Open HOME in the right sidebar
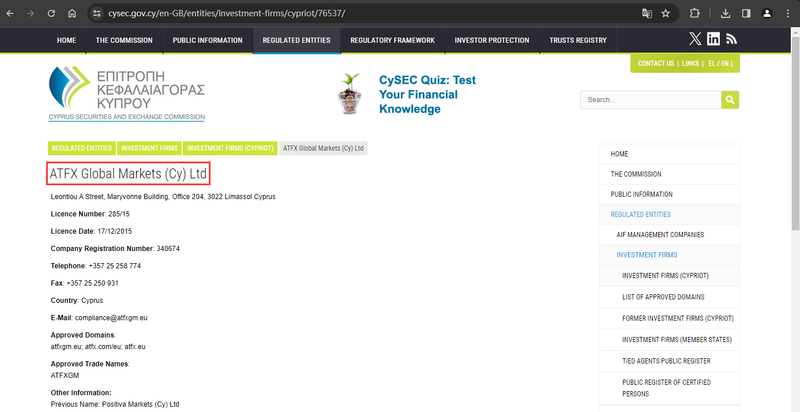 (669, 154)
